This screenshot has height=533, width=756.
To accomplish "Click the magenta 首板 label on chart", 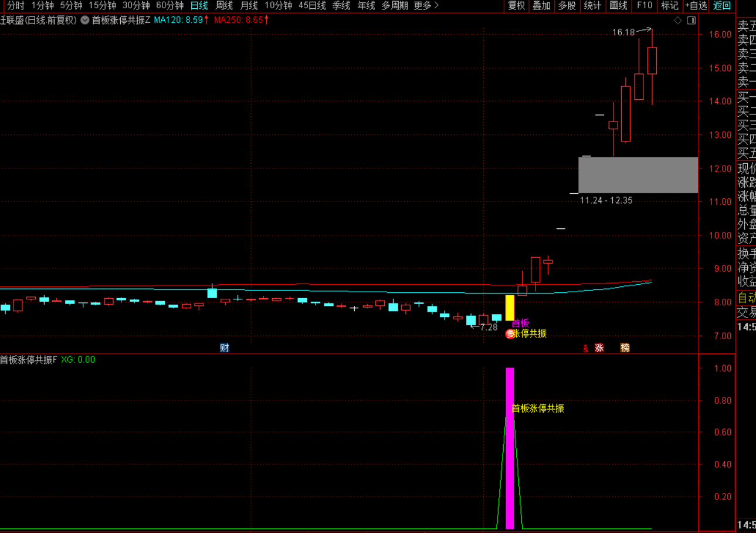I will [520, 323].
